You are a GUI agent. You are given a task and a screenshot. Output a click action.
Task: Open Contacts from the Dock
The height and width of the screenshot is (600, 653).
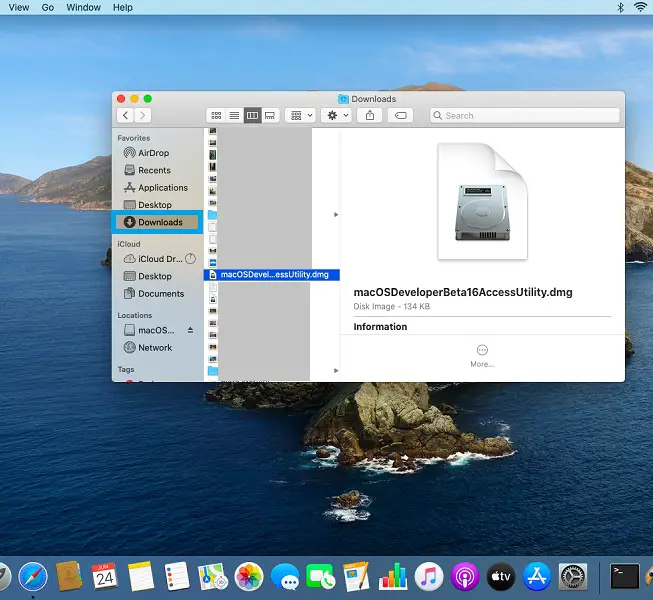click(69, 577)
